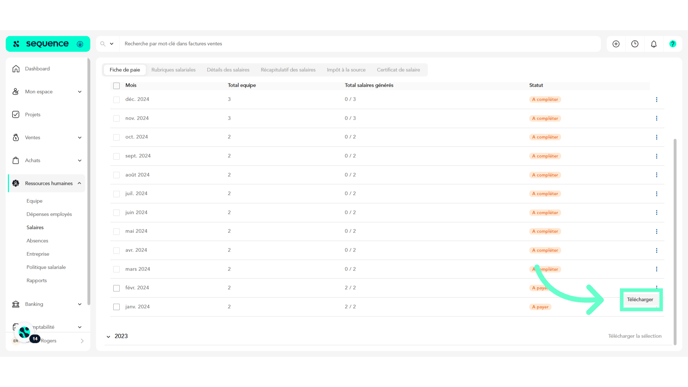This screenshot has height=387, width=688.
Task: Open Absences in sidebar
Action: pos(37,241)
